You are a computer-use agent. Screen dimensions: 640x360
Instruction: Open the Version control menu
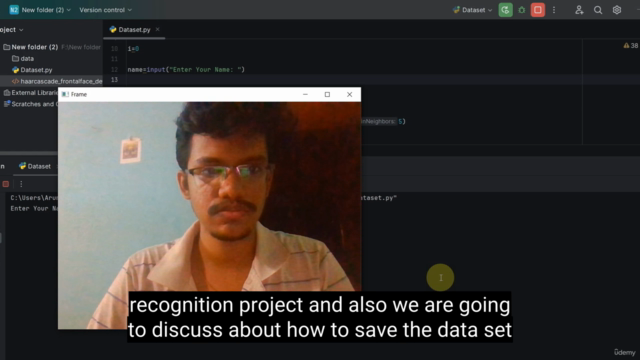105,10
